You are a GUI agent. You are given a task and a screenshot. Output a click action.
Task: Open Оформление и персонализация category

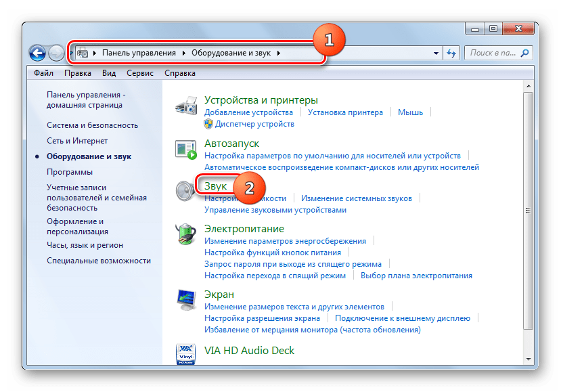pyautogui.click(x=77, y=227)
